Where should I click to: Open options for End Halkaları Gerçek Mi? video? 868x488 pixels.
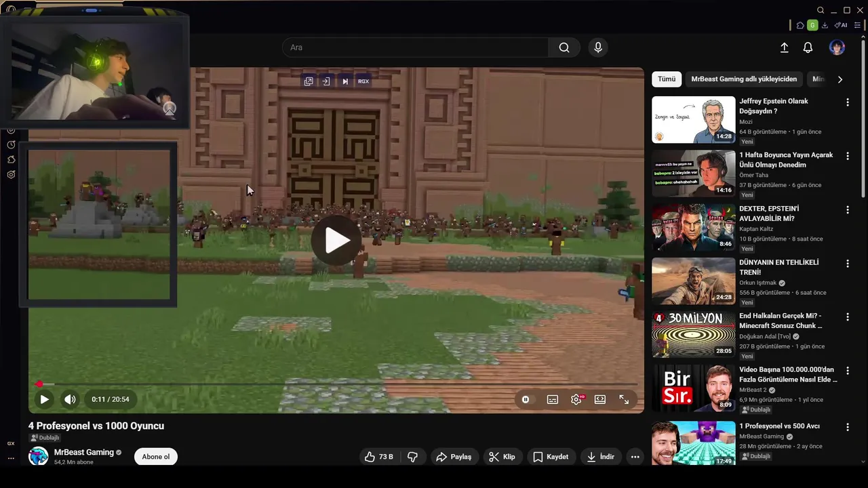[847, 317]
